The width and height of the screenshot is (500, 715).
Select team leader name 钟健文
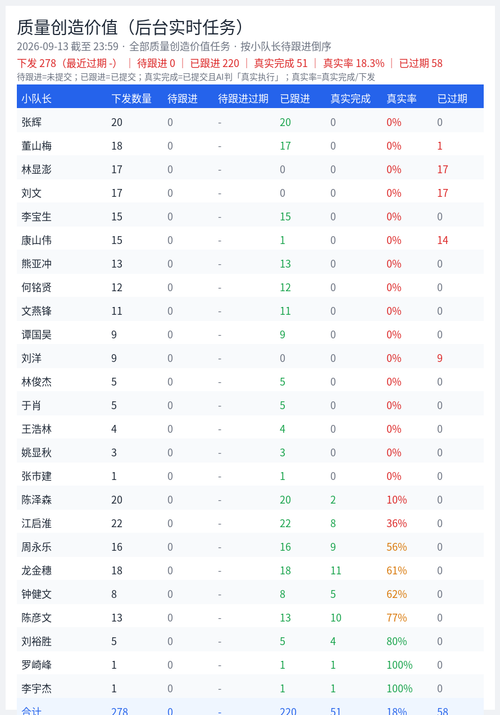pyautogui.click(x=36, y=594)
